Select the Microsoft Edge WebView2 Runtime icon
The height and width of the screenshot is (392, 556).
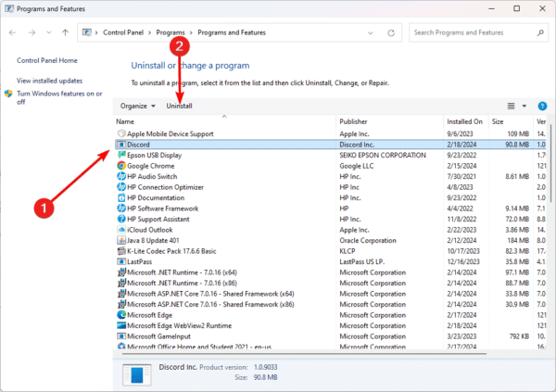point(121,325)
